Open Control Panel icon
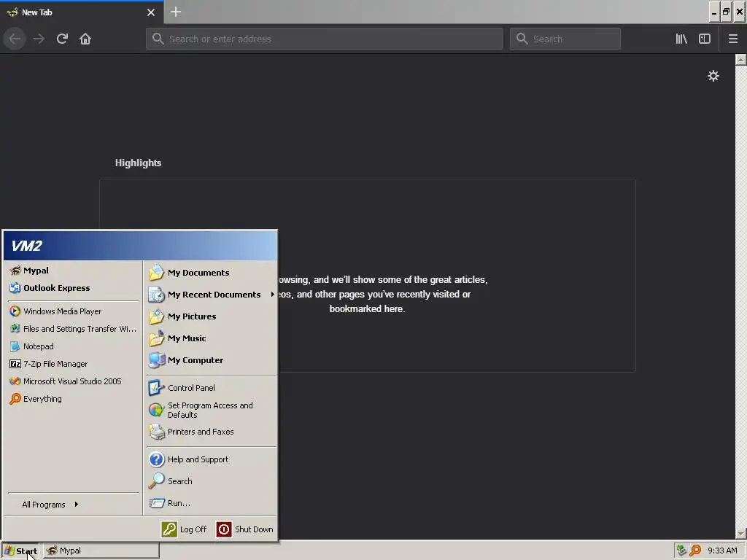Image resolution: width=747 pixels, height=560 pixels. (x=156, y=388)
